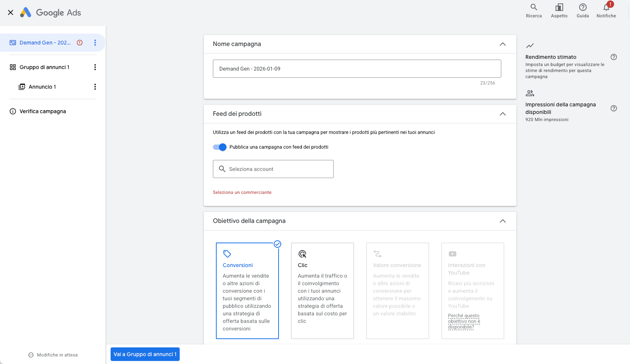Open Perché questo obiettivo non è disponibile link
The width and height of the screenshot is (630, 364).
pyautogui.click(x=464, y=321)
